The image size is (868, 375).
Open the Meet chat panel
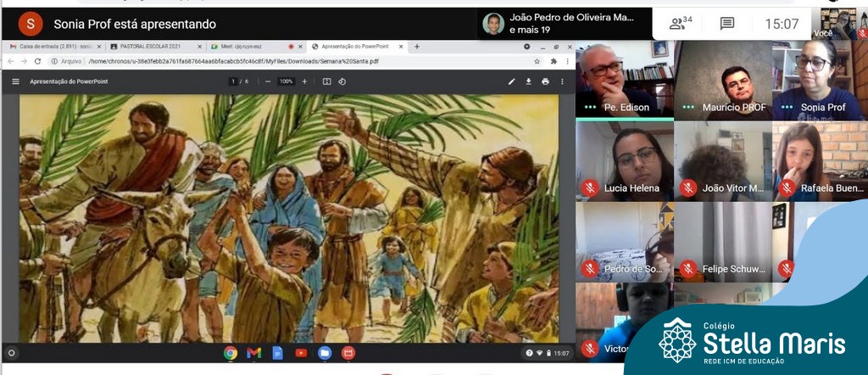coord(726,24)
